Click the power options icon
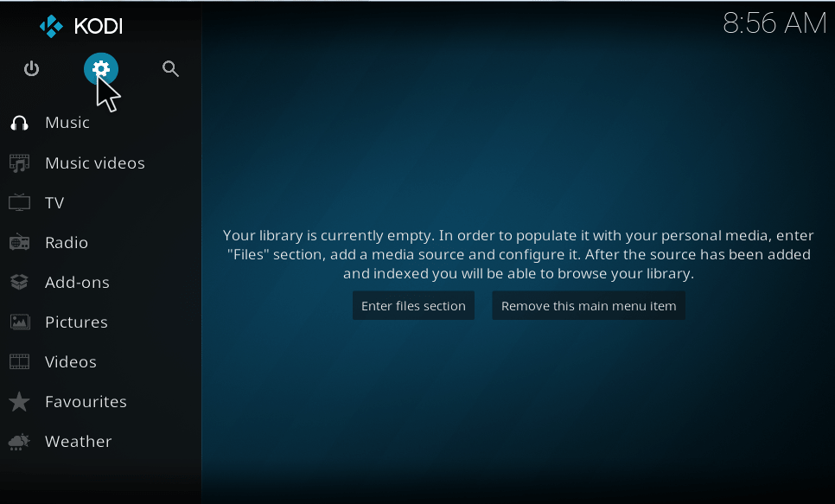The image size is (835, 504). [32, 68]
